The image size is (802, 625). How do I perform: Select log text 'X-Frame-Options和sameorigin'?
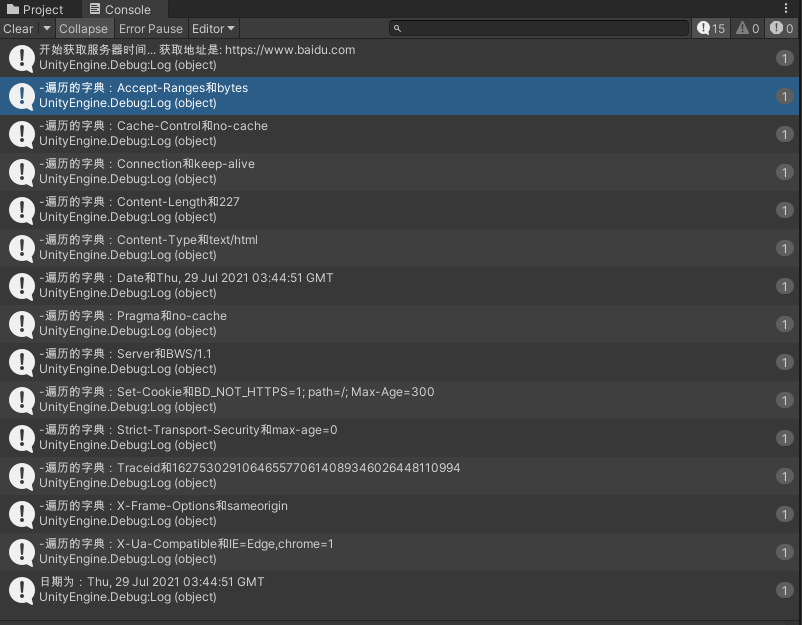click(202, 505)
